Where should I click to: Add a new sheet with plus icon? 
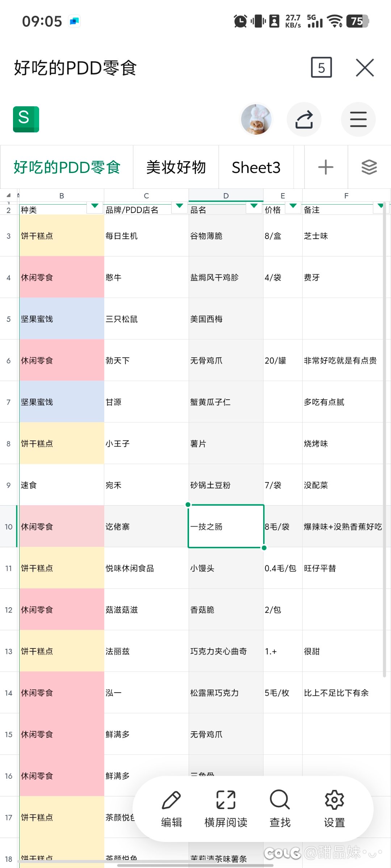[325, 167]
